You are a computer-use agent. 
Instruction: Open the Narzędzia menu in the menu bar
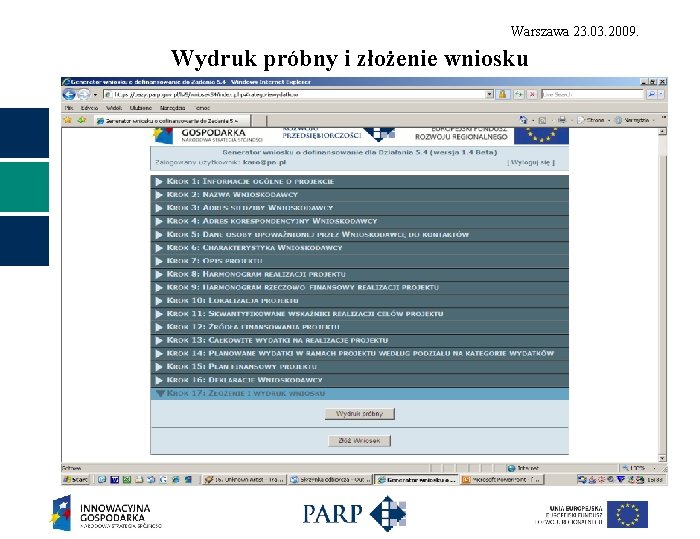pyautogui.click(x=172, y=108)
